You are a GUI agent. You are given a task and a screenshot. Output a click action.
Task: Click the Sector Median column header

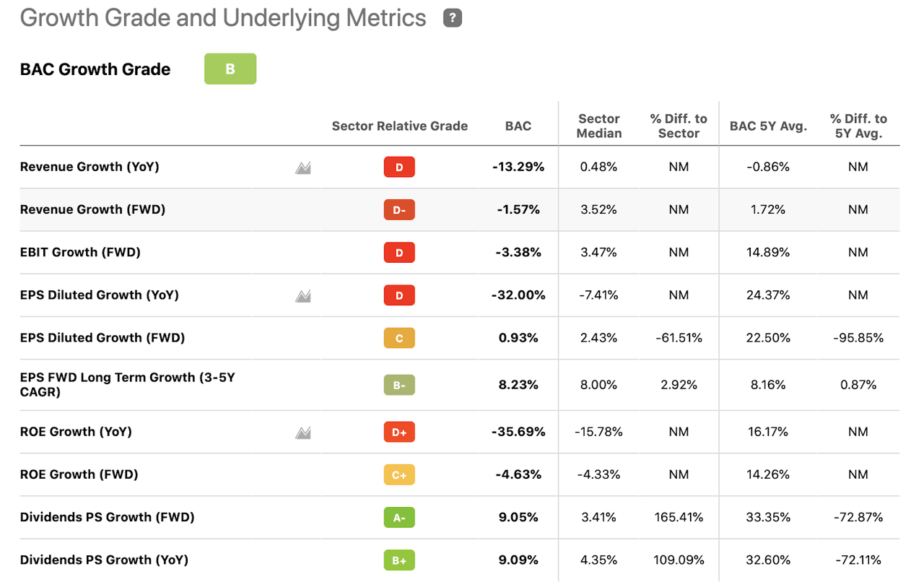coord(599,126)
